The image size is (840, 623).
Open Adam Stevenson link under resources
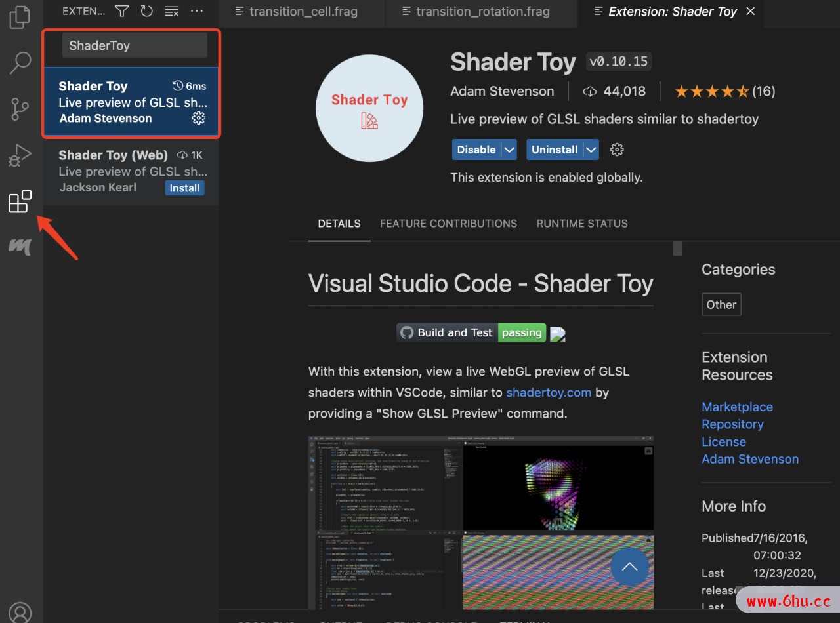click(750, 459)
